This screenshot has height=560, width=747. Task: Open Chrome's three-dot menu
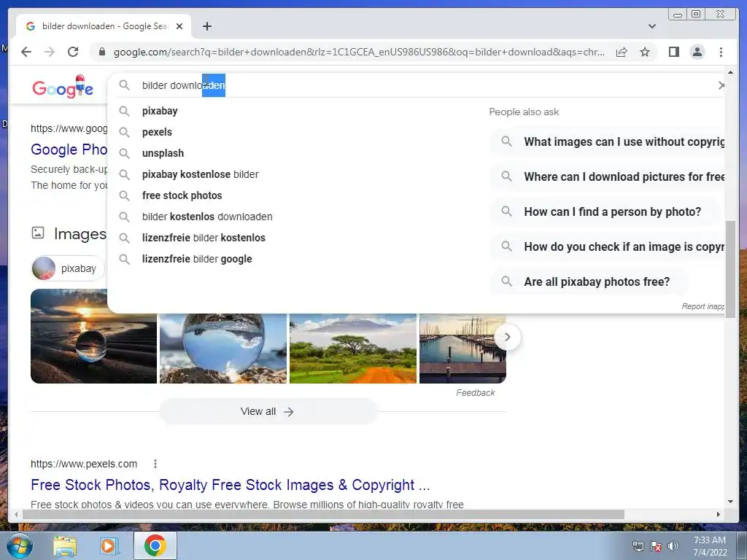point(721,52)
